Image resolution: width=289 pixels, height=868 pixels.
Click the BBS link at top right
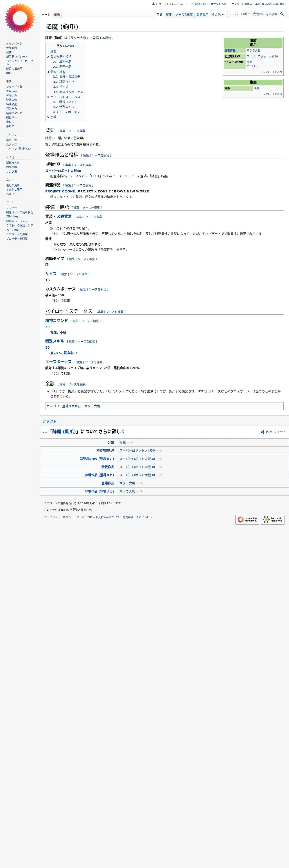point(283,4)
